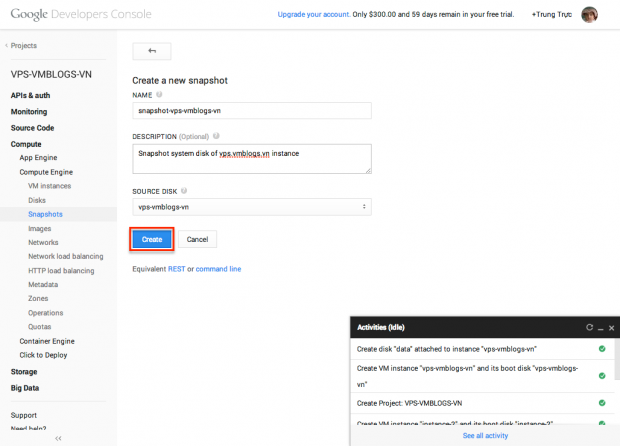This screenshot has height=446, width=620.
Task: Open Compute Engine in sidebar
Action: [46, 172]
